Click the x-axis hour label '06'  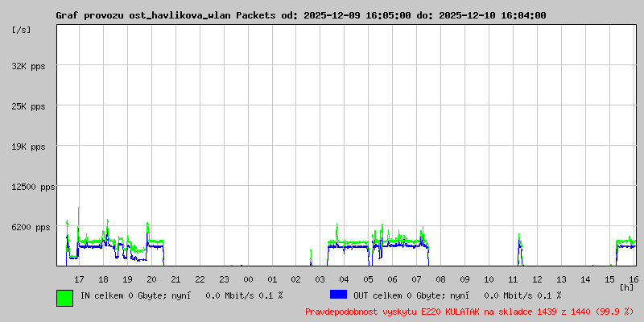coord(393,279)
